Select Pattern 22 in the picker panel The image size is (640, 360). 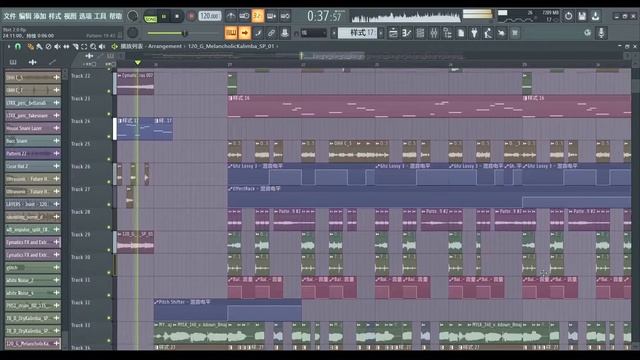(33, 153)
